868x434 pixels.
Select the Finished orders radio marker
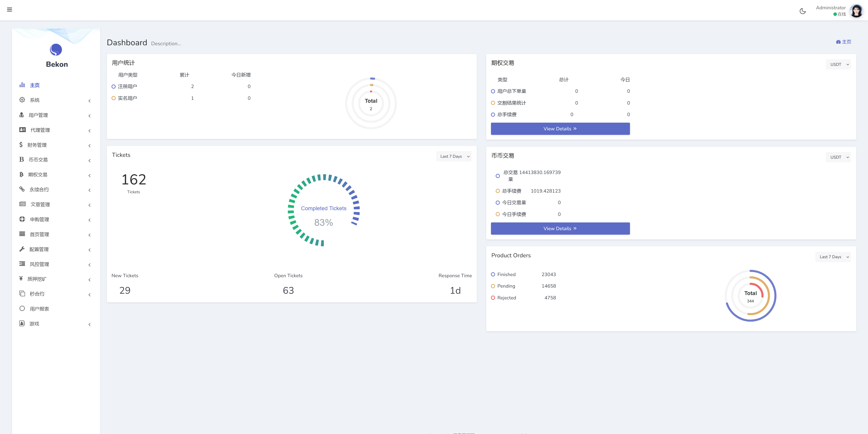(493, 274)
